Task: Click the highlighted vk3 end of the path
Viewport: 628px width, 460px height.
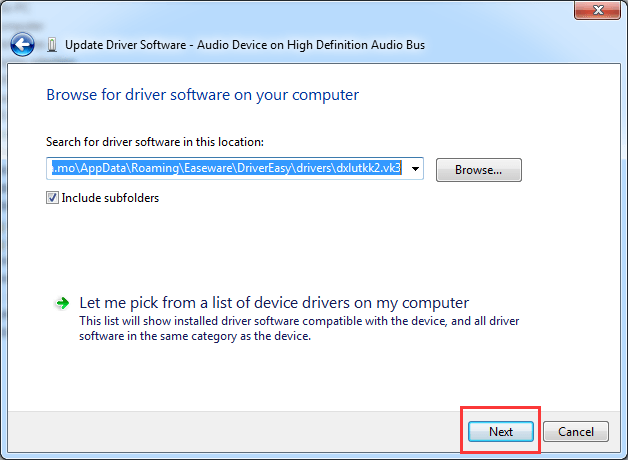Action: point(390,169)
